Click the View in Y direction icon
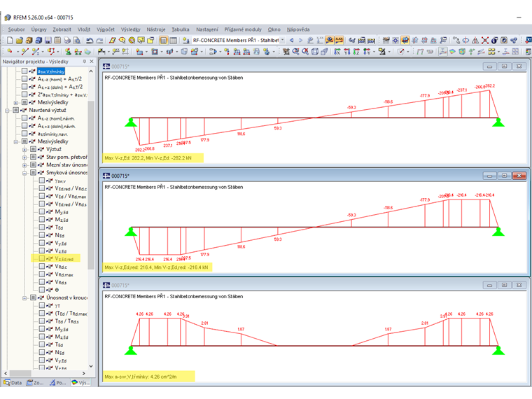The width and height of the screenshot is (532, 399). (x=346, y=52)
